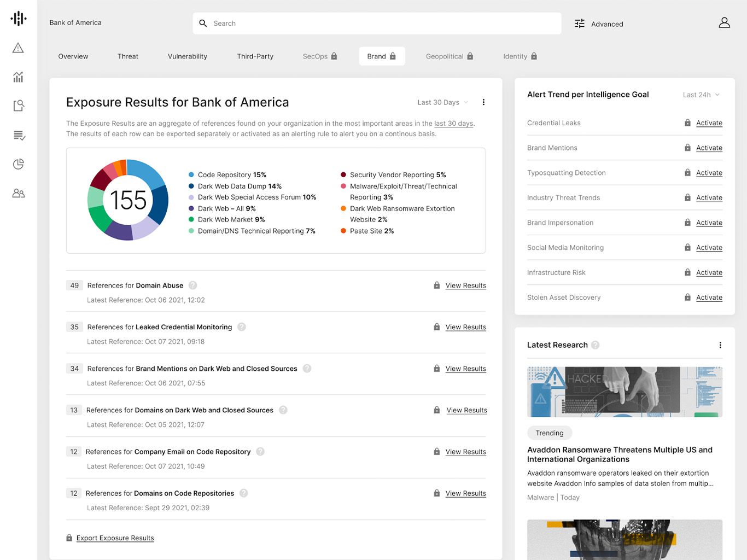Click the Trending tag chip
747x560 pixels.
pos(550,433)
